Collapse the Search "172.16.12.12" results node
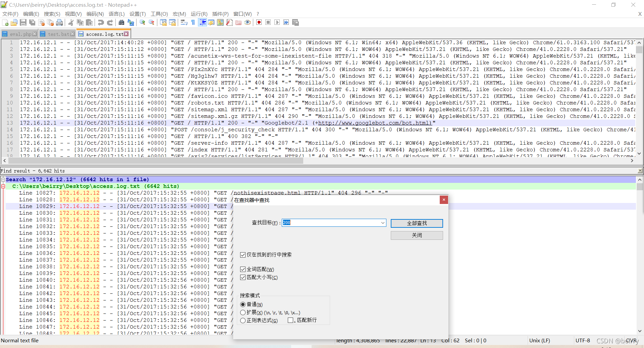Screen dimensions: 644x348 click(x=3, y=180)
